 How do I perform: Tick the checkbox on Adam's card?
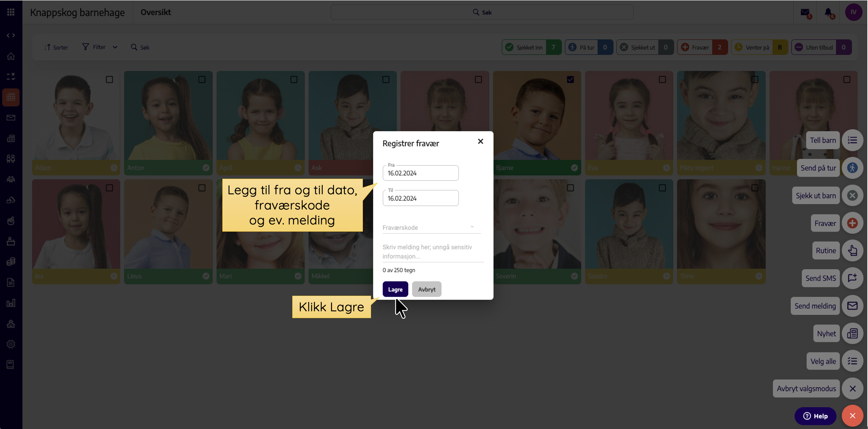point(109,79)
